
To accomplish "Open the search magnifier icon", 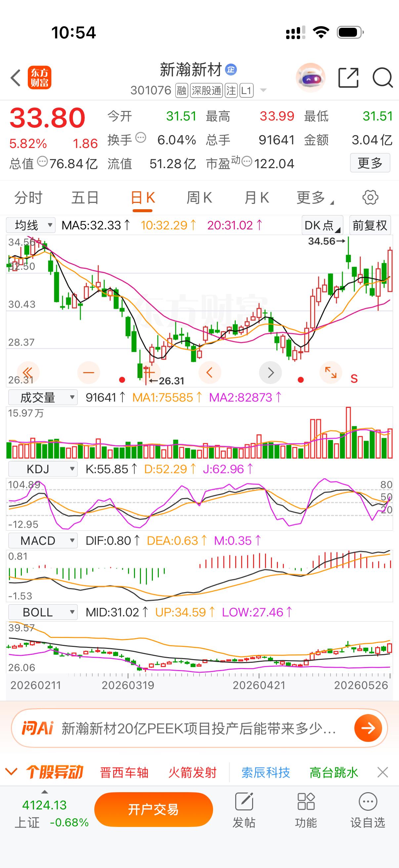I will point(383,78).
